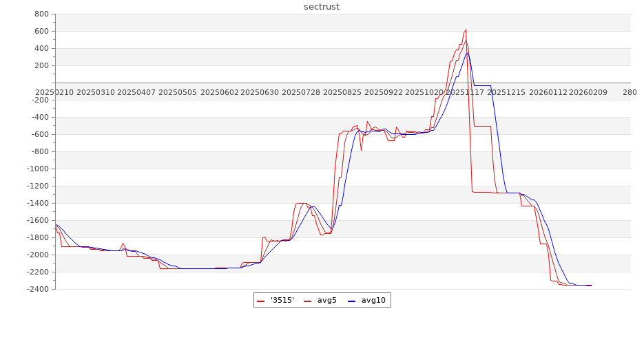
Task: Click the 20250210 date axis label
Action: 54,92
